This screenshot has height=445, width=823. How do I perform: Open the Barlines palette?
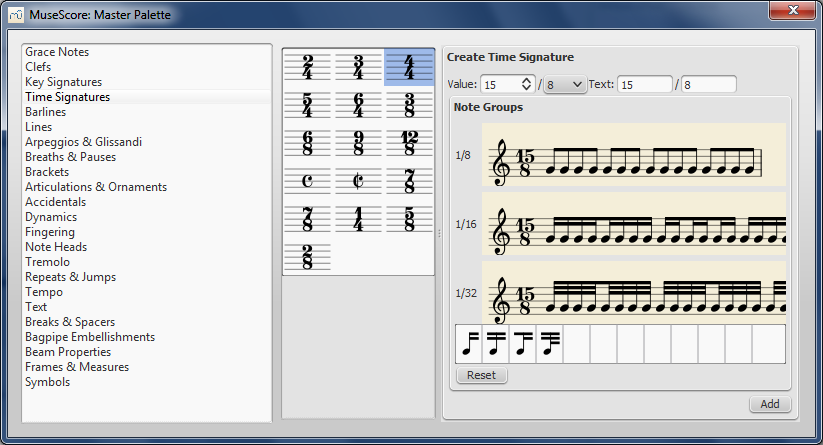[x=46, y=112]
